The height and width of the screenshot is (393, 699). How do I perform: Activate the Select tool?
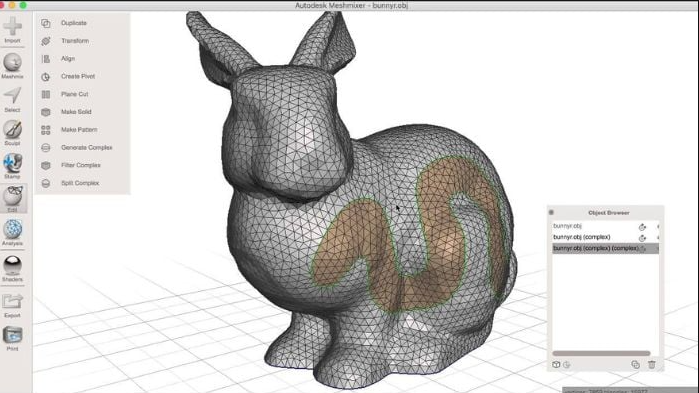(12, 99)
